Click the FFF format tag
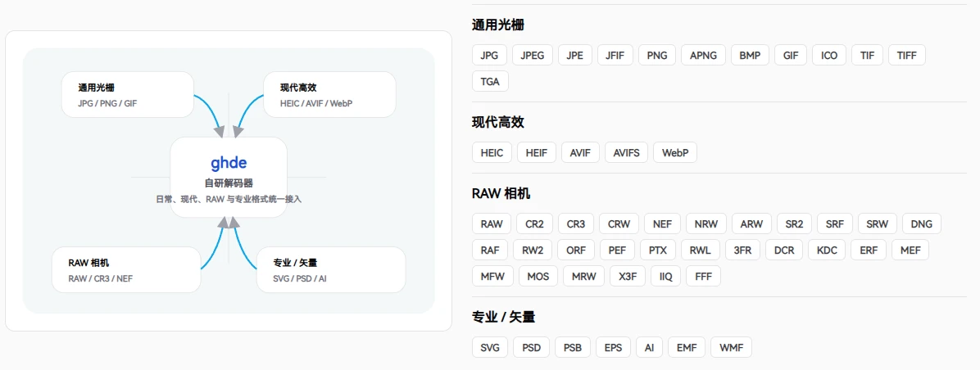This screenshot has width=980, height=370. (704, 276)
